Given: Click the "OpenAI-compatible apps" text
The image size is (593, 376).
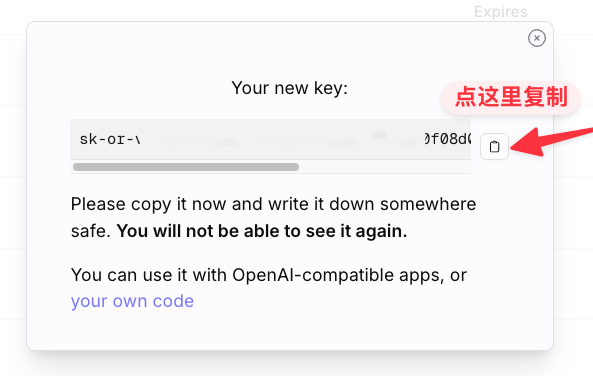Looking at the screenshot, I should [338, 275].
